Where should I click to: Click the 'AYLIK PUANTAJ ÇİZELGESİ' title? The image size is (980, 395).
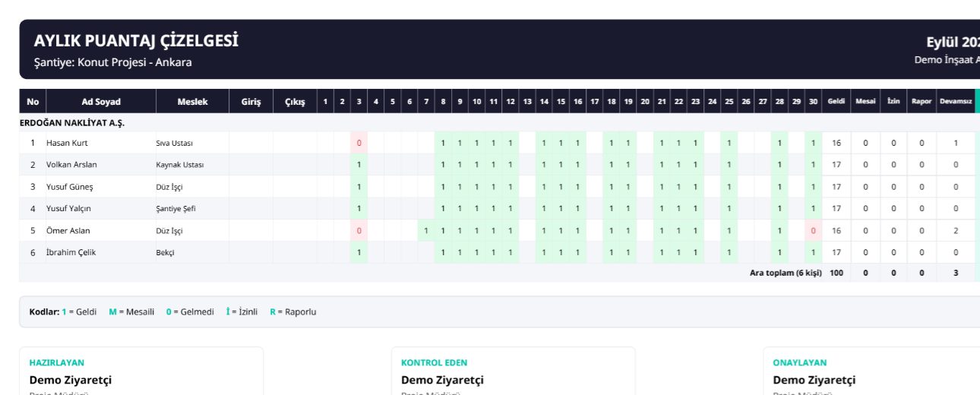(136, 41)
